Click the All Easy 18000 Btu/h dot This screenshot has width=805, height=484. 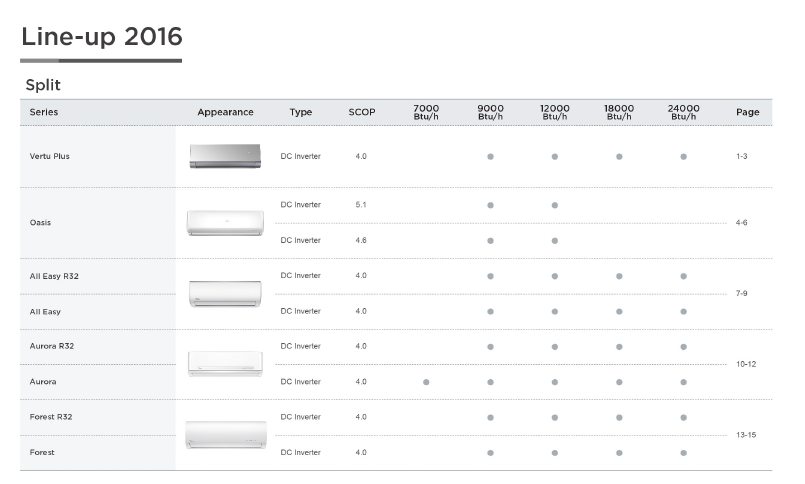619,312
